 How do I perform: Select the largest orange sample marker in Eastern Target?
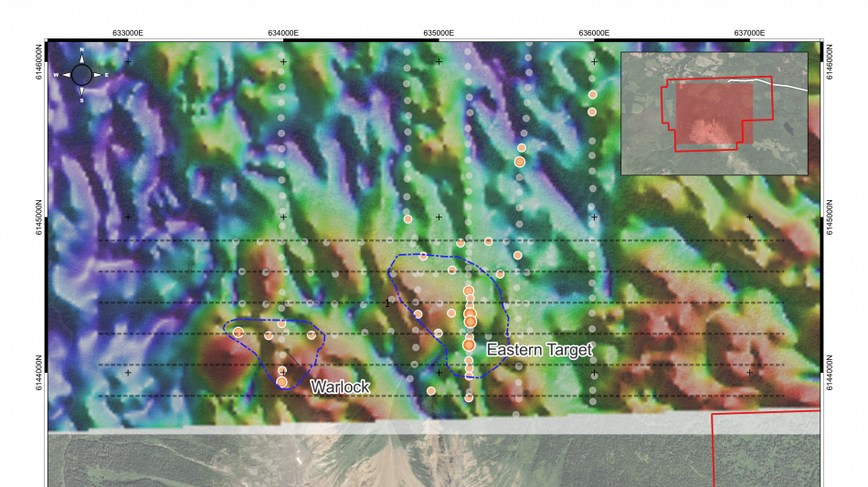pos(471,321)
